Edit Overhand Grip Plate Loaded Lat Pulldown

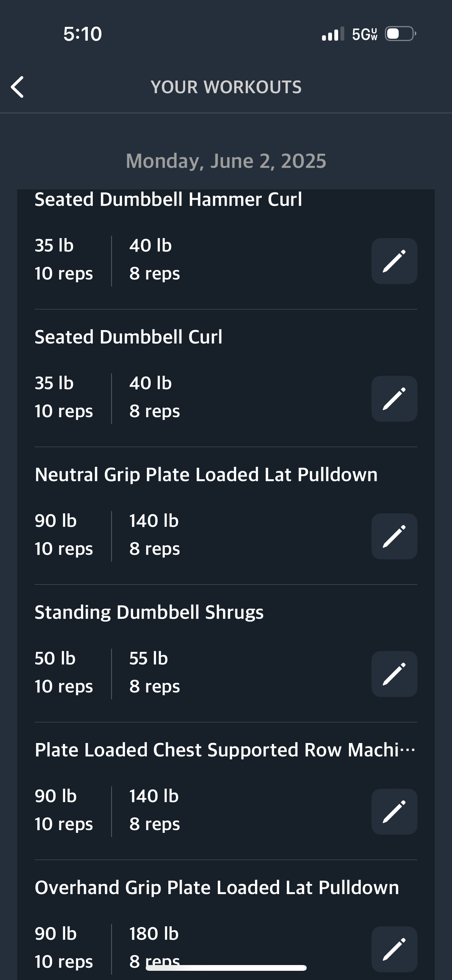pos(394,949)
